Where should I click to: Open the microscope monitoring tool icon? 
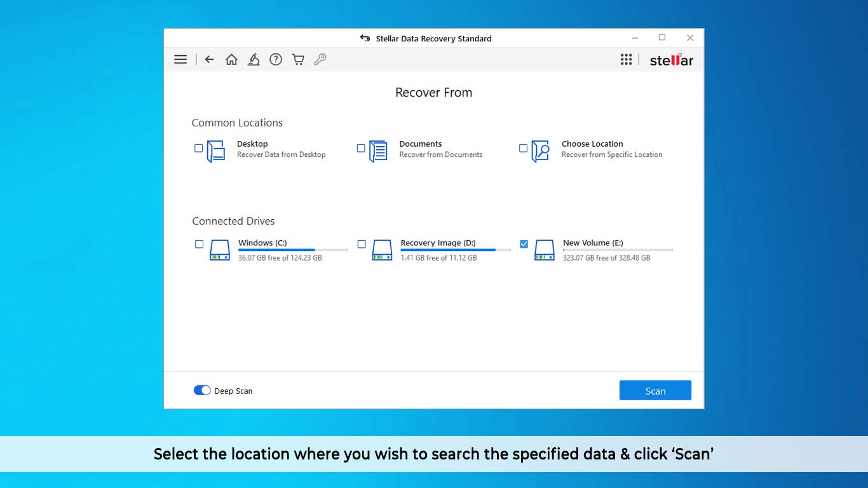click(254, 60)
